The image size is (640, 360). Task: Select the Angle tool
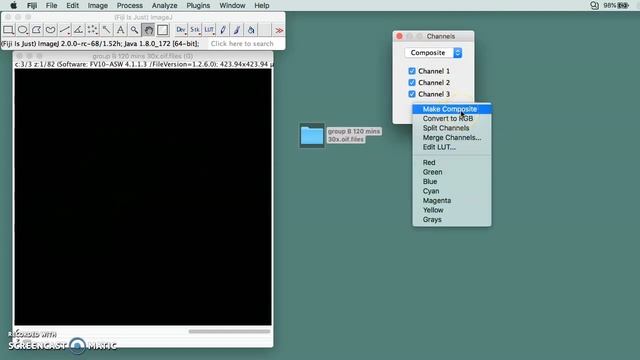click(78, 30)
